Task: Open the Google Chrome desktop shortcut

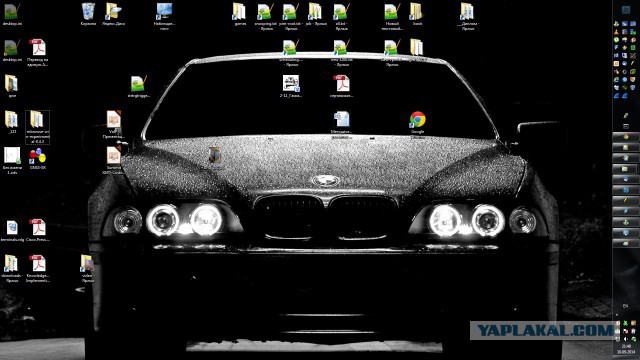Action: click(x=418, y=120)
